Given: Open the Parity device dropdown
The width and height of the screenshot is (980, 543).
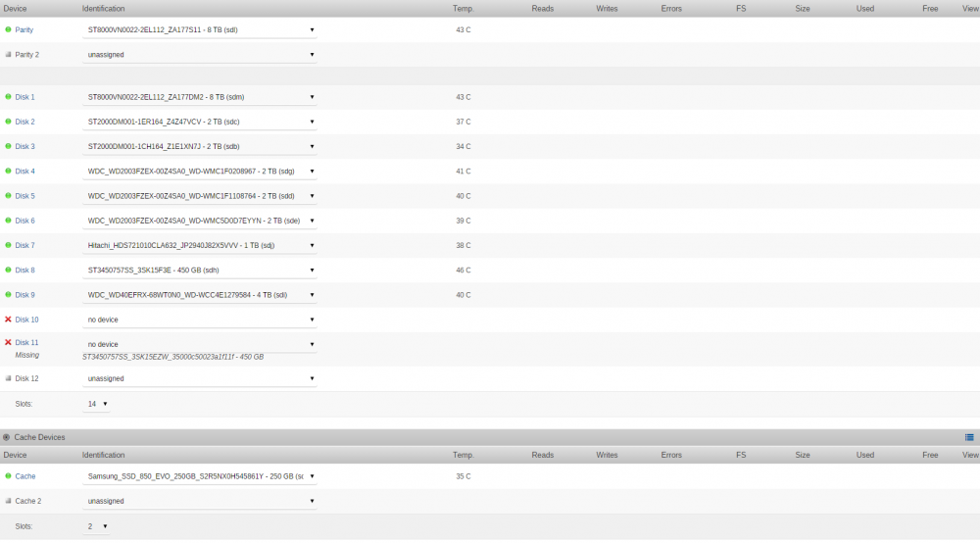Looking at the screenshot, I should pos(200,30).
